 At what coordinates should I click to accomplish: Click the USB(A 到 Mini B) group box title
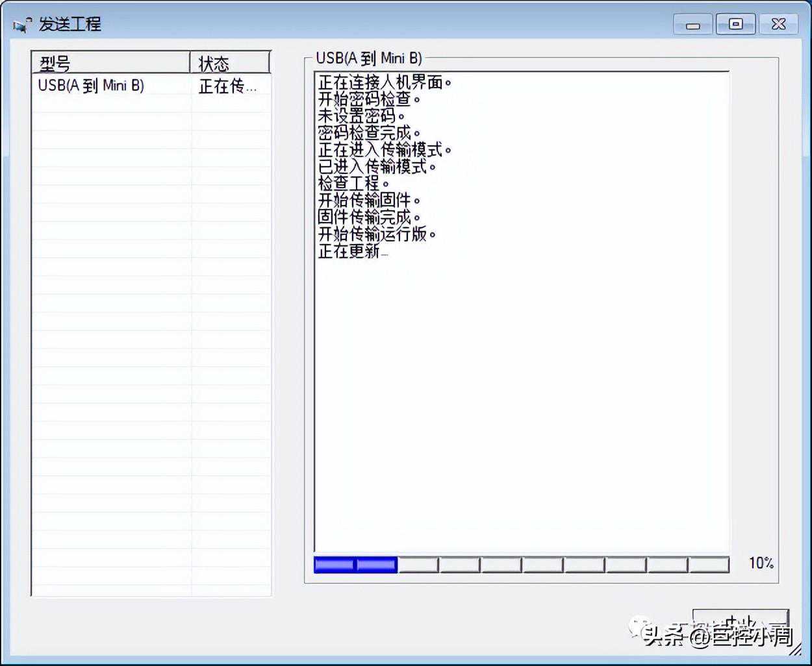(x=368, y=58)
